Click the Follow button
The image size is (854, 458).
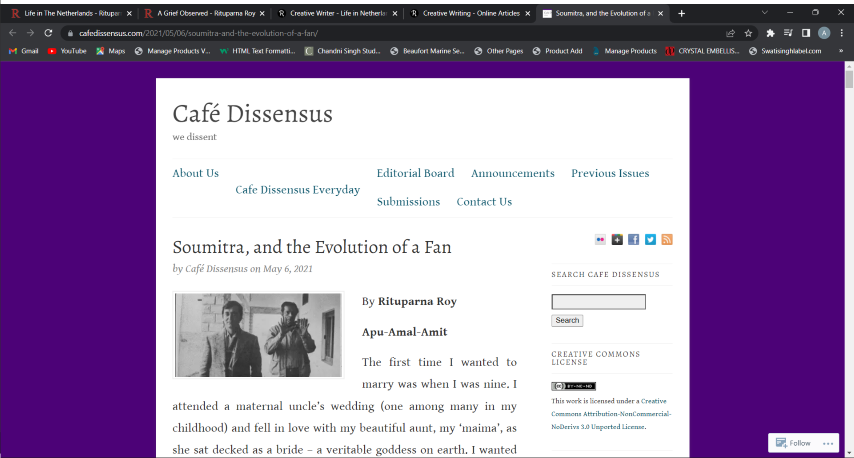click(794, 443)
